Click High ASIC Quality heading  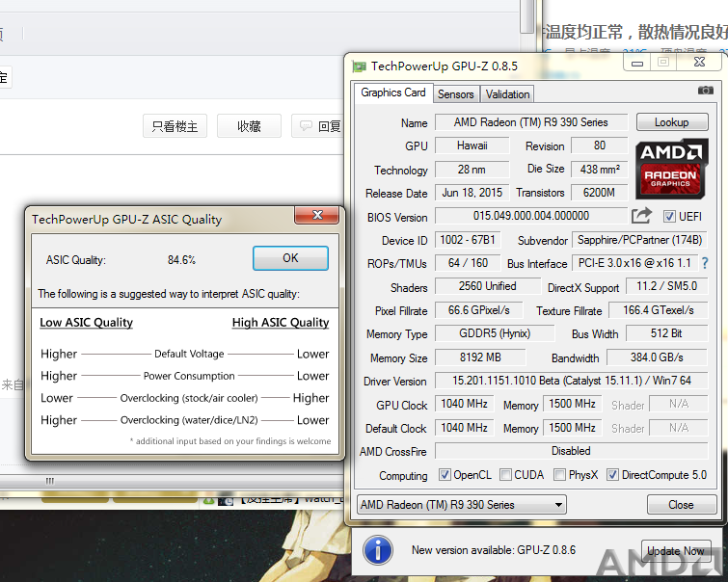click(281, 323)
